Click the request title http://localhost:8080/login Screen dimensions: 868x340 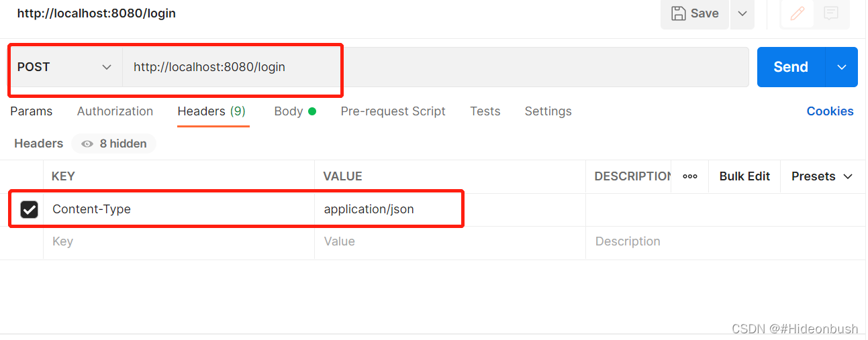(96, 13)
